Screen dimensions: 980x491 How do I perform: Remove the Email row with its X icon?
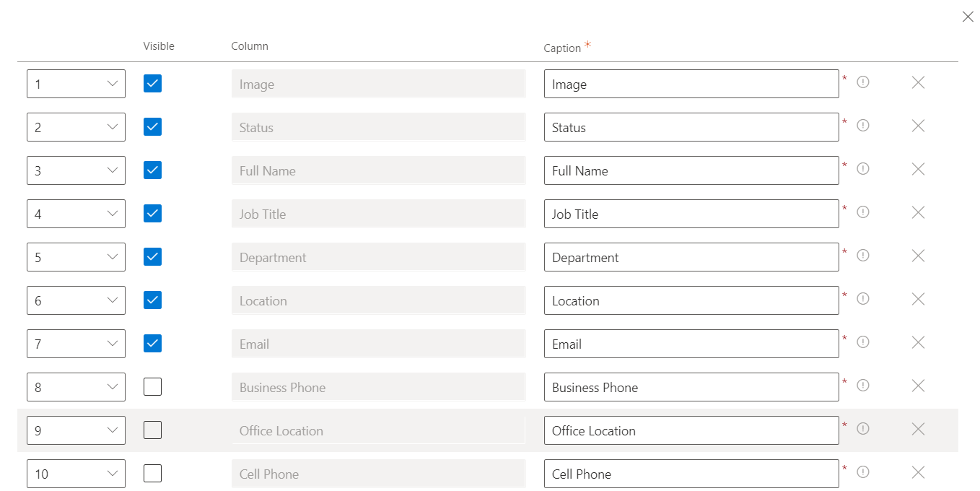coord(918,342)
